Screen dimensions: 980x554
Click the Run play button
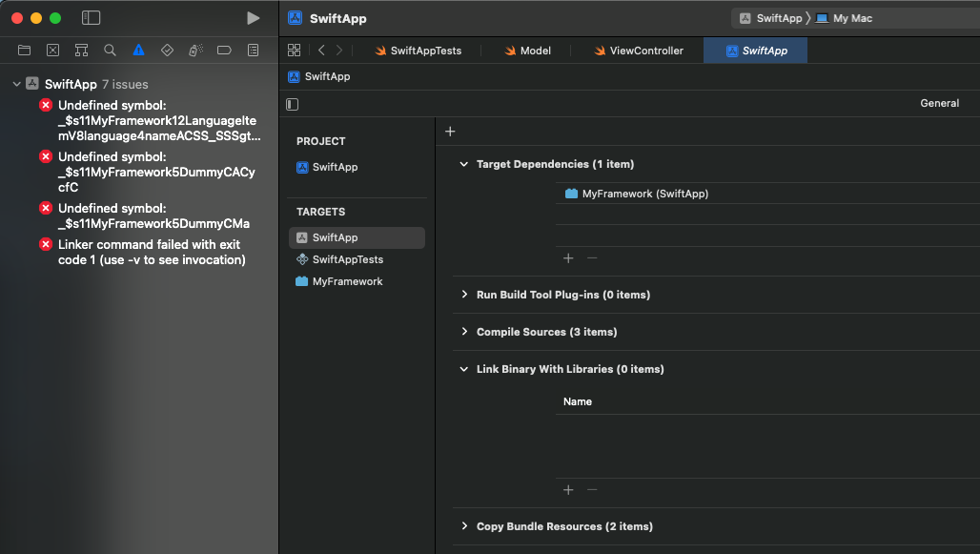[253, 18]
